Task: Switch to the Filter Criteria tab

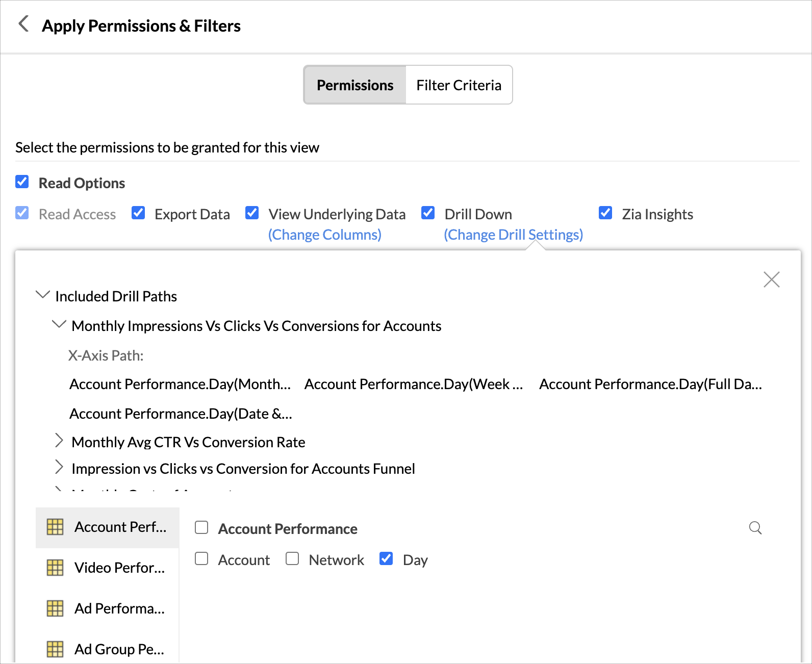Action: (x=459, y=85)
